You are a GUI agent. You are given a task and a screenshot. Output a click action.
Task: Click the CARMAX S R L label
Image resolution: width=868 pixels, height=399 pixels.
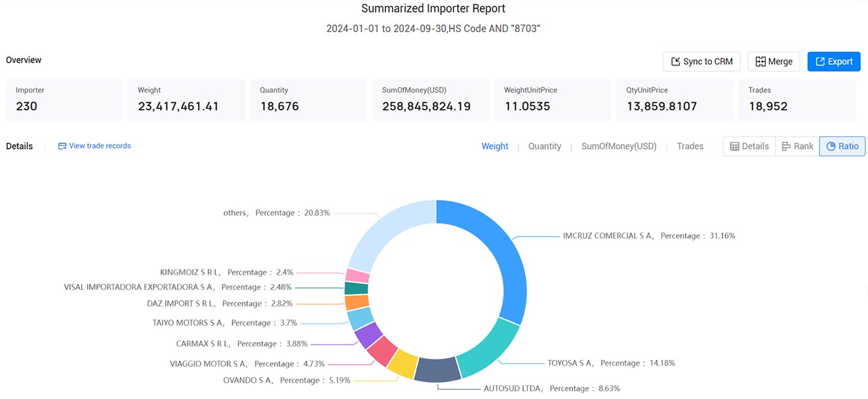(x=242, y=343)
